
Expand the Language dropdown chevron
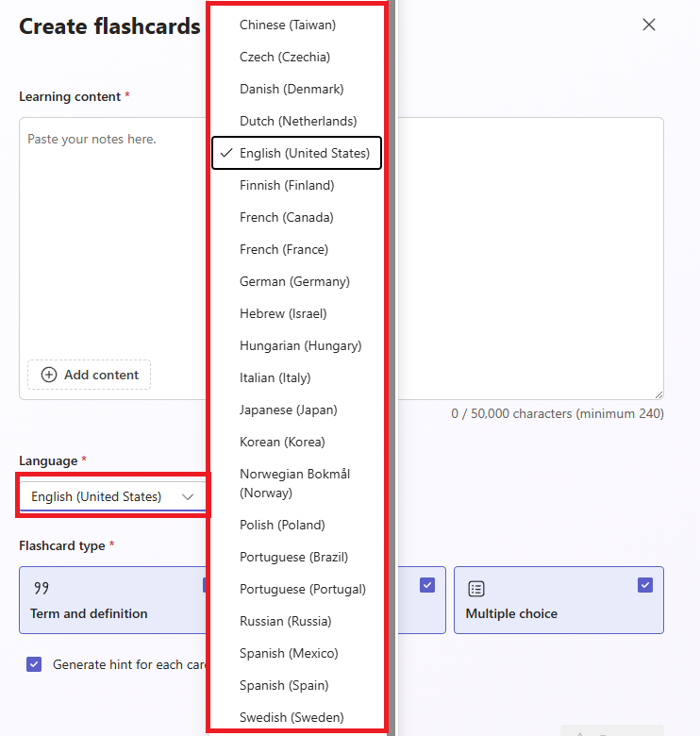(x=188, y=496)
